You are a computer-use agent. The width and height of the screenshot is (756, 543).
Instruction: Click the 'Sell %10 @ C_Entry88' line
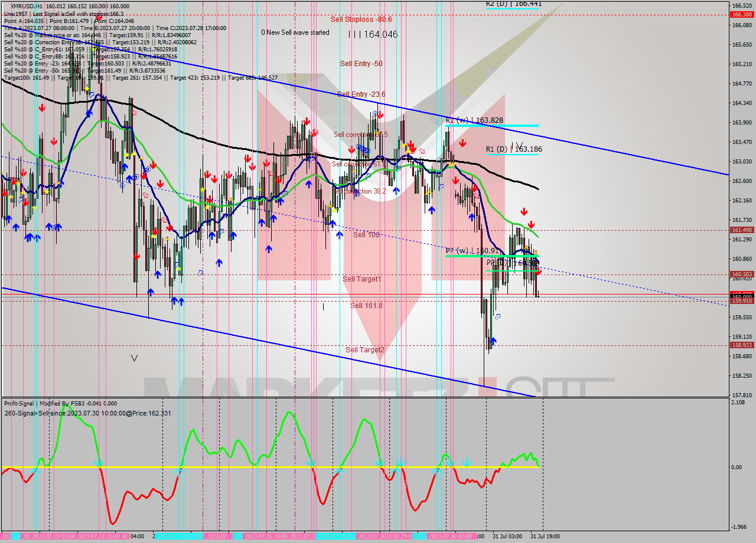(90, 56)
